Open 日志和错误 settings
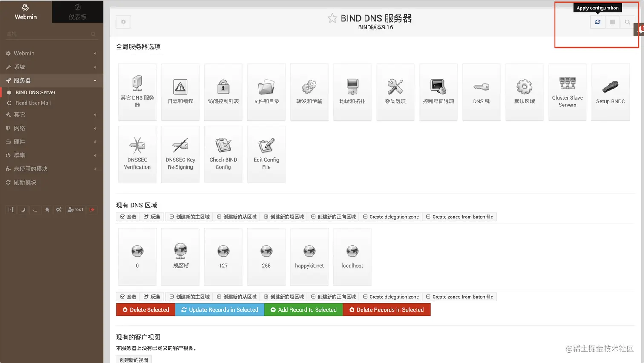The width and height of the screenshot is (644, 363). [x=180, y=92]
